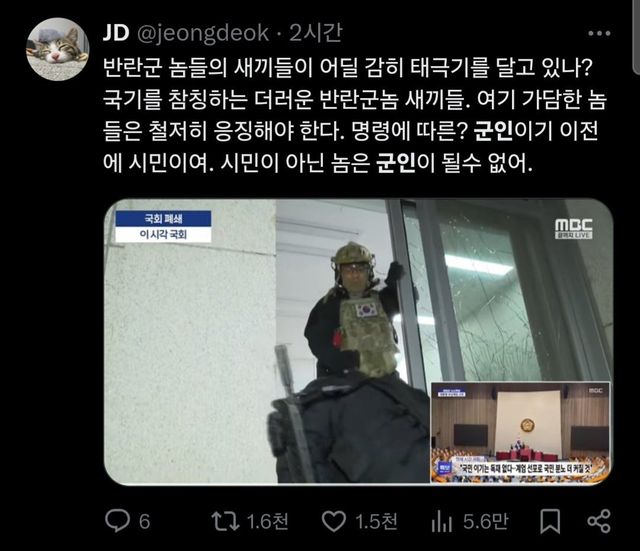
Task: Open the view analytics bar chart icon
Action: pos(442,521)
